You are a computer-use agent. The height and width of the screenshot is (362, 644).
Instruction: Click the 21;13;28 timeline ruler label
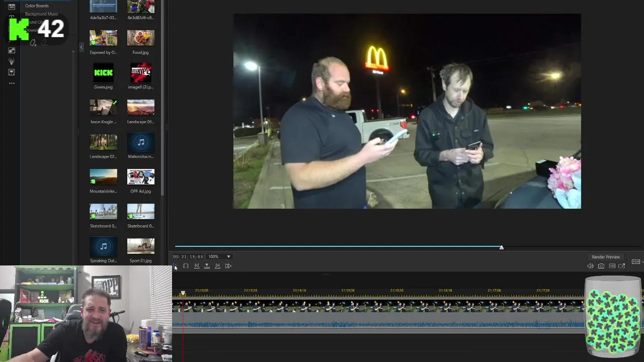point(251,291)
